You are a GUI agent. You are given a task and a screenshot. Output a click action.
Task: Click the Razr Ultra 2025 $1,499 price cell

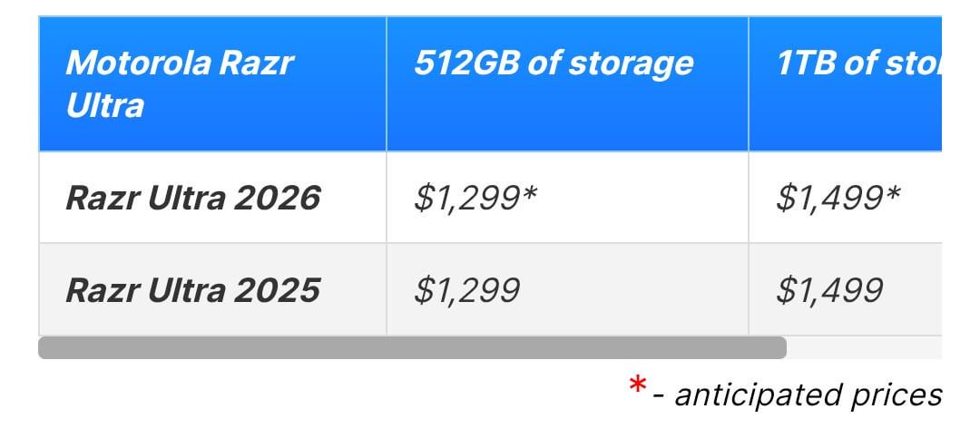click(828, 290)
